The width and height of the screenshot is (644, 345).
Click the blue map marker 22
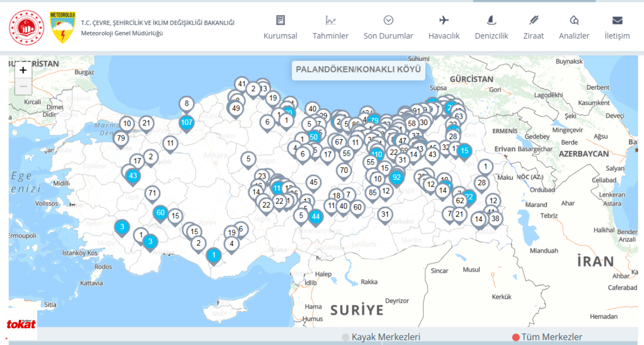tap(469, 197)
